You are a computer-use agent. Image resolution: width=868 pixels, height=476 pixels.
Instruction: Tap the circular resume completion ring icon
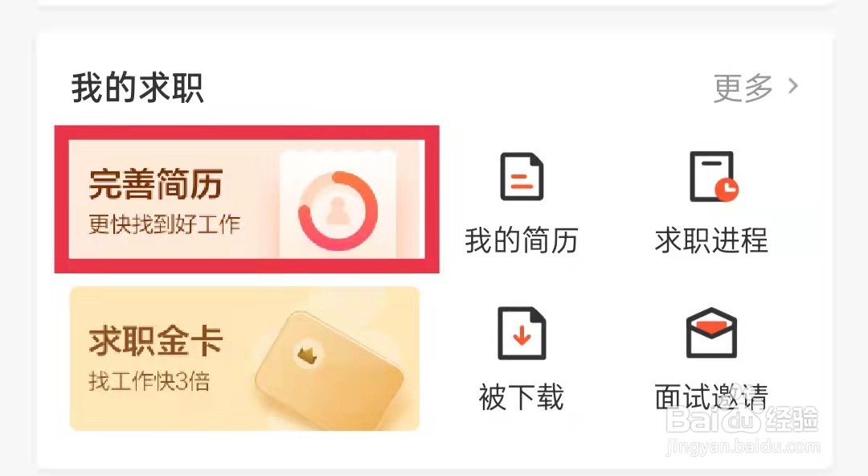338,211
